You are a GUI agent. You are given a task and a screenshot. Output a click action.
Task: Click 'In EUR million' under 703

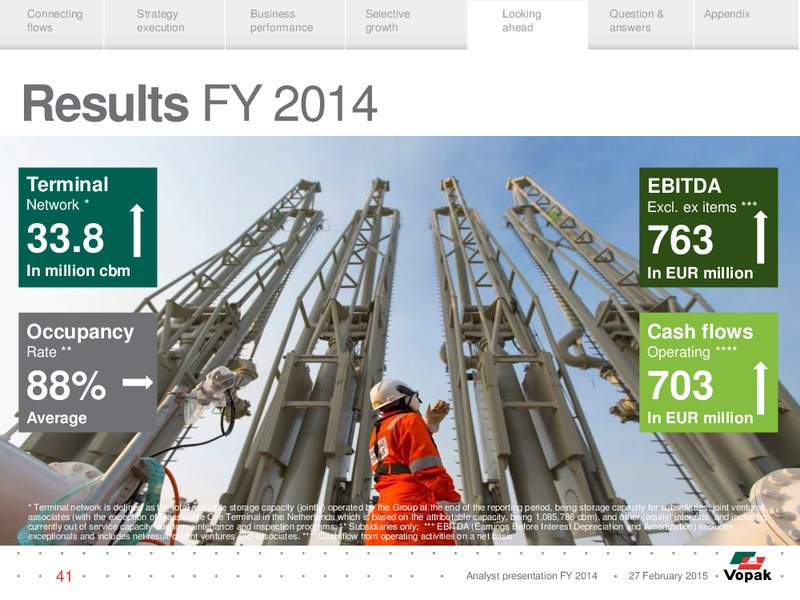point(700,418)
